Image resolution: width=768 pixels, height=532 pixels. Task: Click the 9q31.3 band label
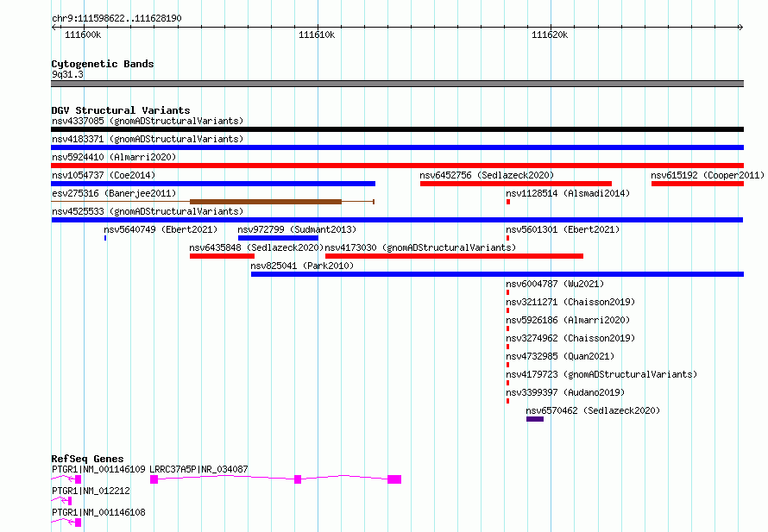pyautogui.click(x=67, y=74)
